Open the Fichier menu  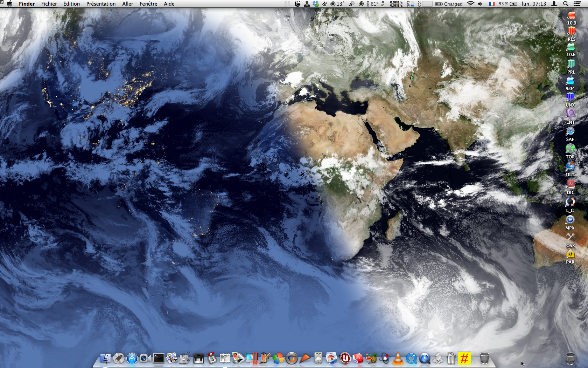click(49, 4)
